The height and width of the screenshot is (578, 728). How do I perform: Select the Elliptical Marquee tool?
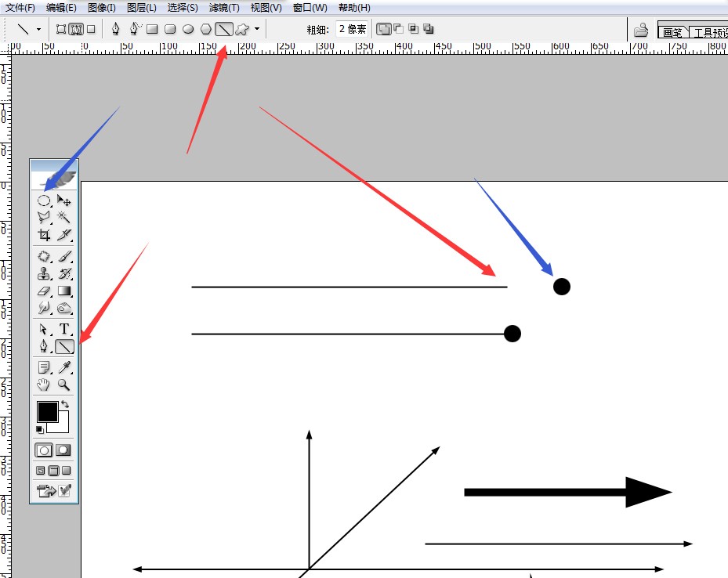point(44,200)
